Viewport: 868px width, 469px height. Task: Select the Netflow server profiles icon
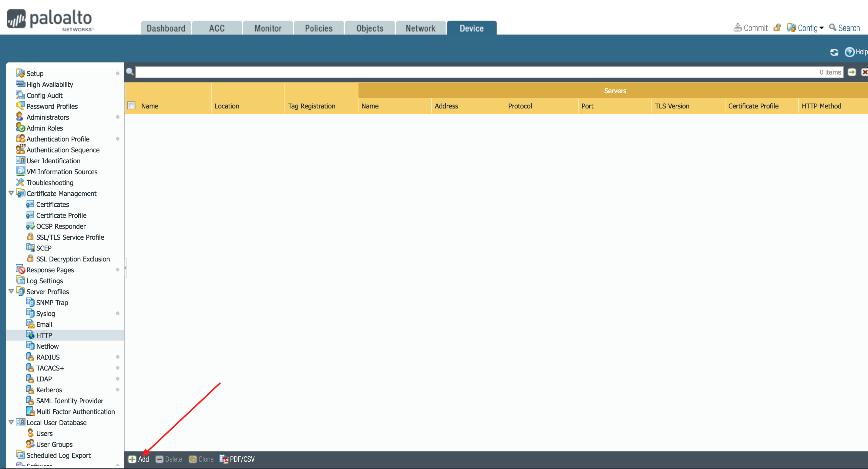click(31, 346)
